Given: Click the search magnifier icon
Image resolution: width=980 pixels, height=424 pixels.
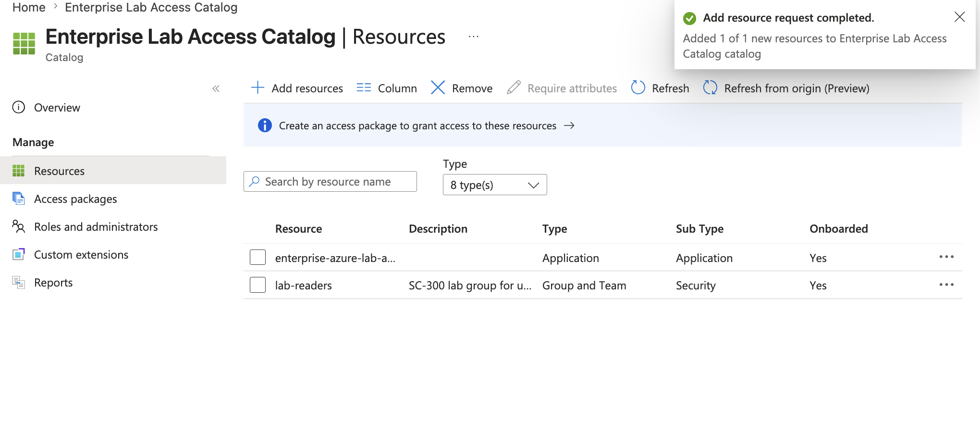Looking at the screenshot, I should tap(254, 181).
